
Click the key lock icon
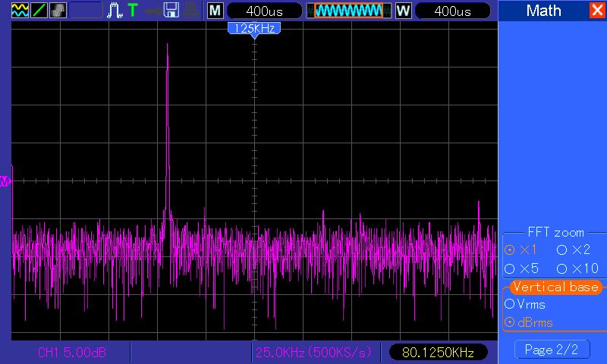[153, 11]
